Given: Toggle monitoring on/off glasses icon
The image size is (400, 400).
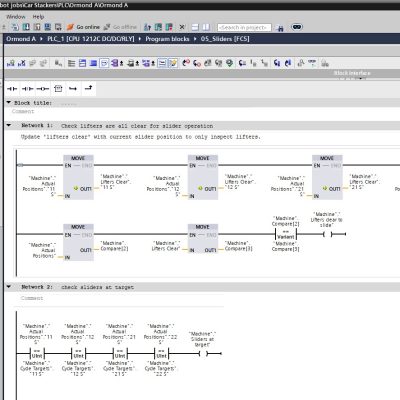Looking at the screenshot, I should click(312, 62).
